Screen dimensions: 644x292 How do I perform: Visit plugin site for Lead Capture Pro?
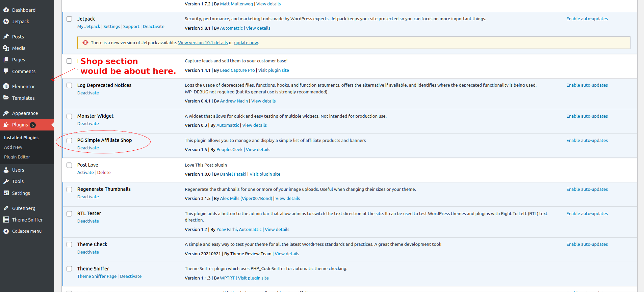coord(274,70)
